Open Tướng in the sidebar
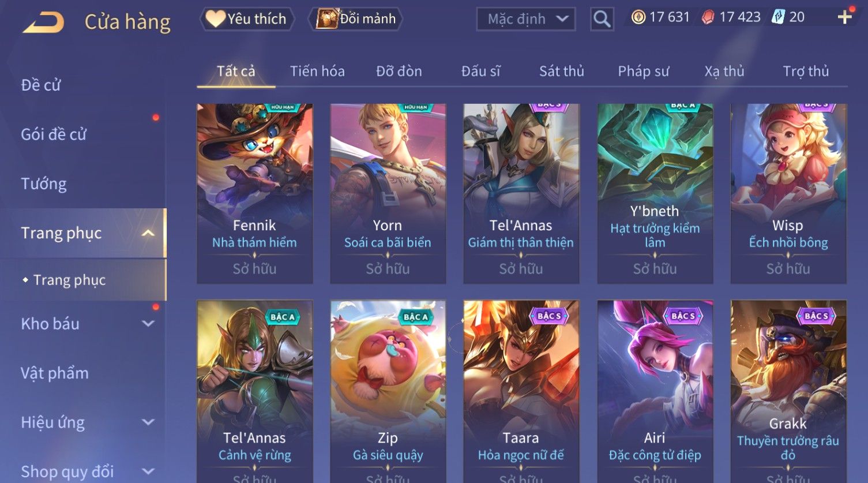This screenshot has height=483, width=868. coord(44,184)
